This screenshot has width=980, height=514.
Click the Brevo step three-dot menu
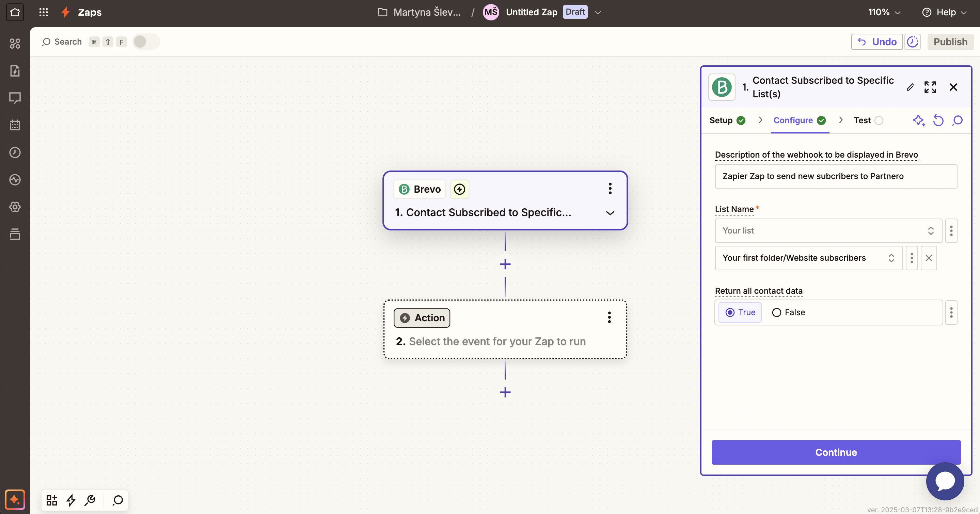[610, 189]
